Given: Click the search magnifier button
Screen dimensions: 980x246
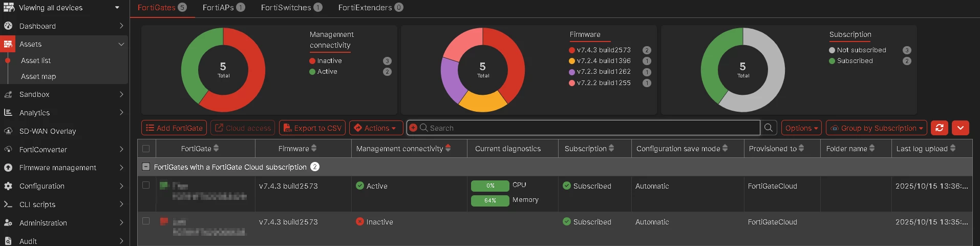Looking at the screenshot, I should tap(769, 128).
